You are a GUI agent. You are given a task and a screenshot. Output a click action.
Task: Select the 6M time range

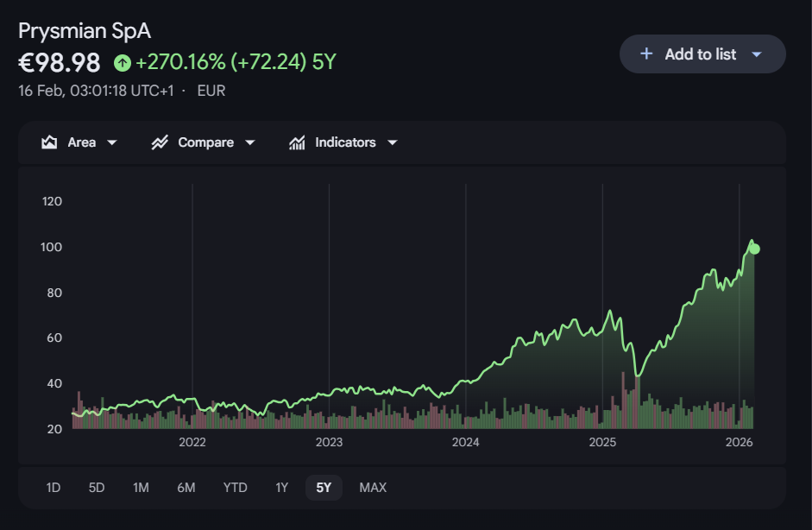pos(186,488)
